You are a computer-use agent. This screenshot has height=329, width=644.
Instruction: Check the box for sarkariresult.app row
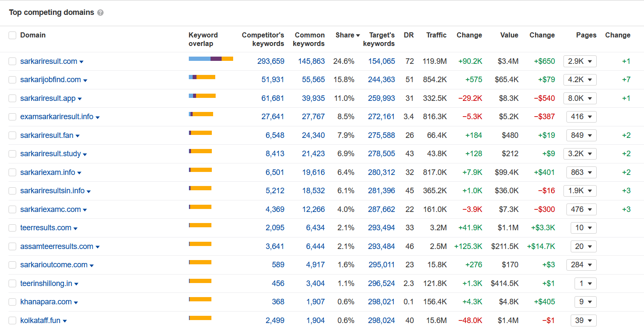coord(12,98)
